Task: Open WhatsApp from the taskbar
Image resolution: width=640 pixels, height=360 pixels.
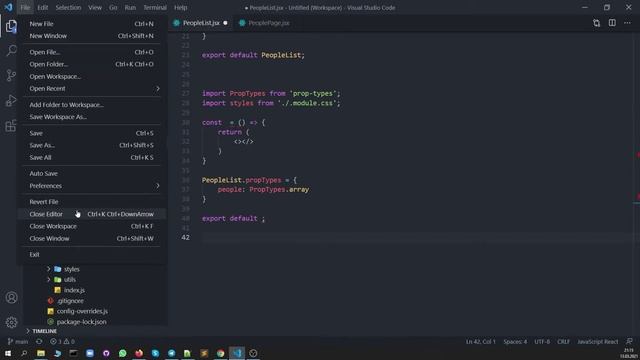Action: (122, 353)
